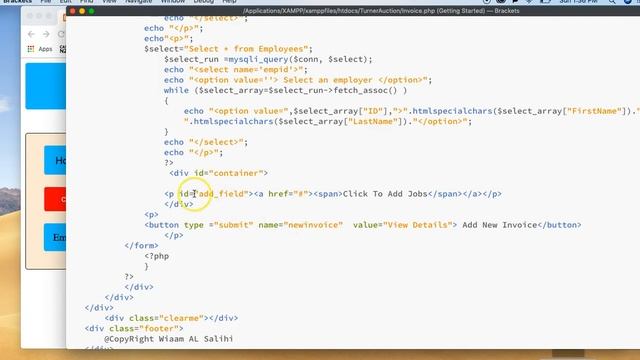Click the echo "<select name='empid'>" line
The height and width of the screenshot is (360, 640).
tap(236, 69)
